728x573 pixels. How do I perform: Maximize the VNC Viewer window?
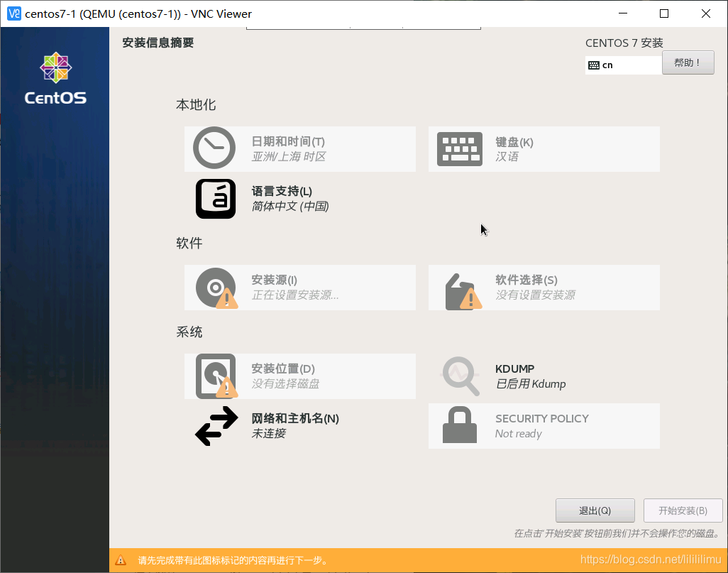click(x=664, y=13)
